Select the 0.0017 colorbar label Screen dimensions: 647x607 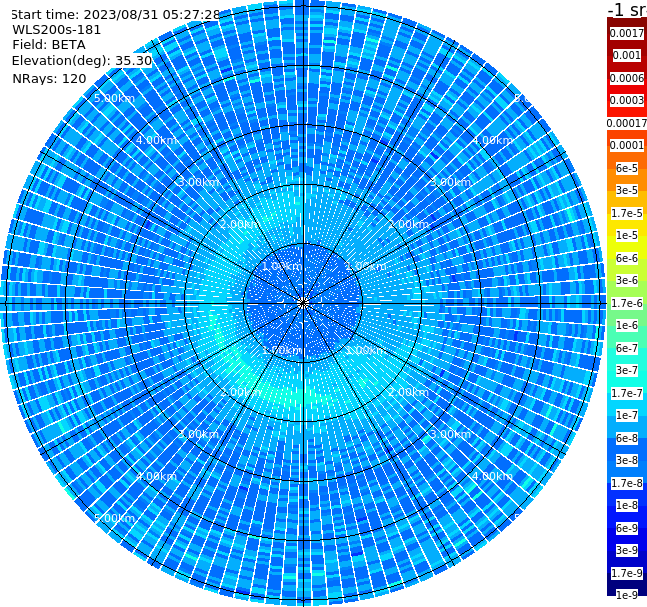(x=627, y=33)
